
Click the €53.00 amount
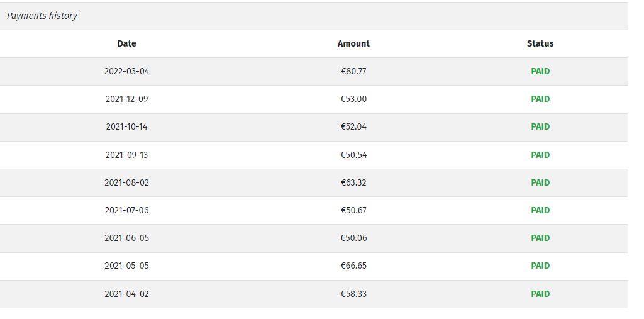tap(353, 99)
